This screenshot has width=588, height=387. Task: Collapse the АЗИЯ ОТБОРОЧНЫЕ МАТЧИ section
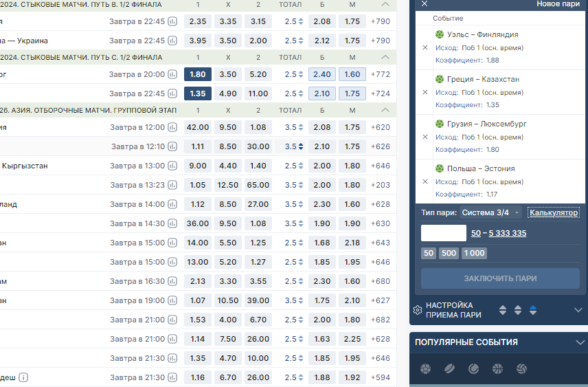tap(385, 111)
